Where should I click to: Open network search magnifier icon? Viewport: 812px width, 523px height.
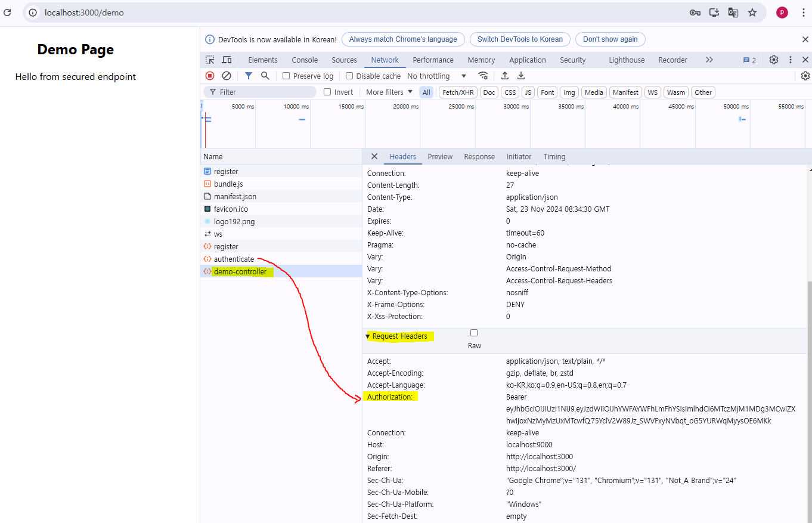point(265,76)
